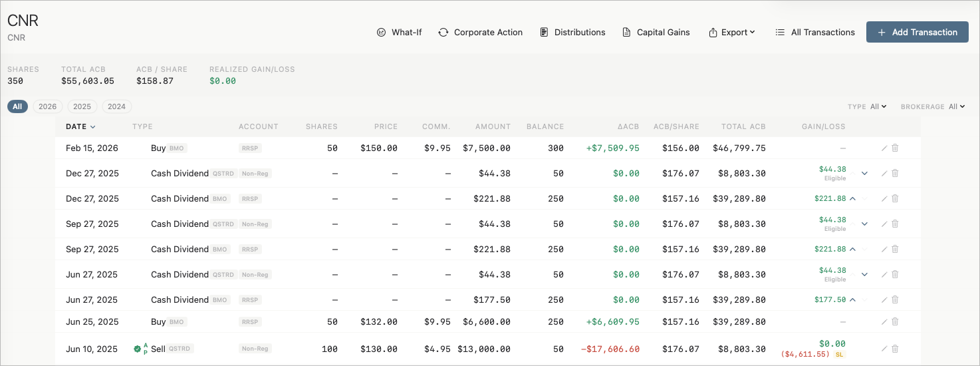
Task: Move the Dec 27 $221.88 dividend up
Action: pos(852,198)
